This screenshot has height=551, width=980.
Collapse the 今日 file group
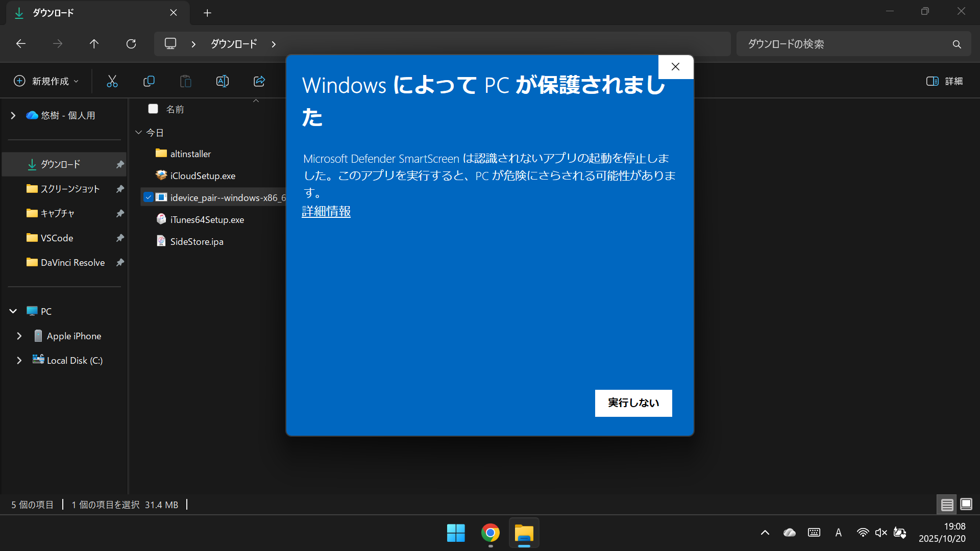[138, 132]
